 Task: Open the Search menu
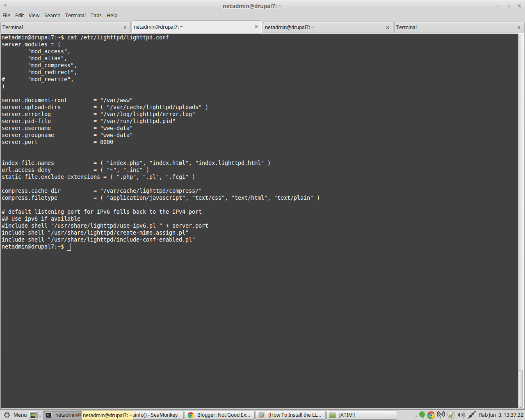point(52,15)
